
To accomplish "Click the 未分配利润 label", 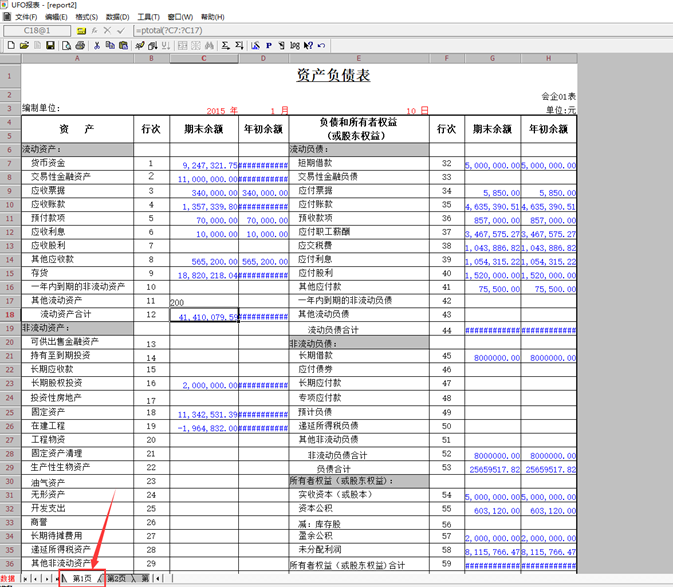I will [x=320, y=549].
